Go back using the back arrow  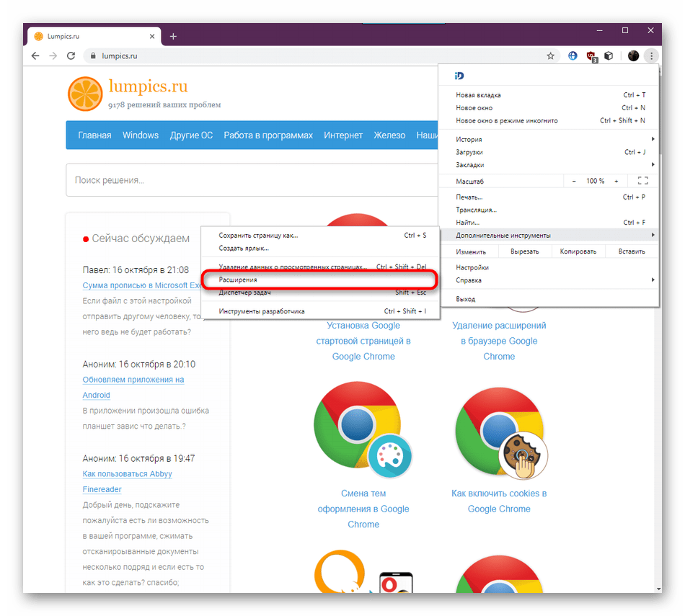click(x=35, y=55)
